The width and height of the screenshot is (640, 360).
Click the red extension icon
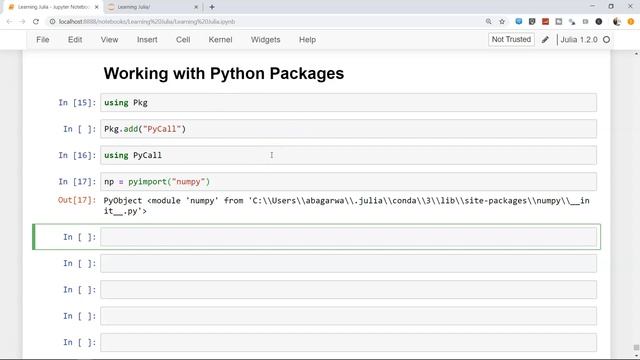click(545, 22)
